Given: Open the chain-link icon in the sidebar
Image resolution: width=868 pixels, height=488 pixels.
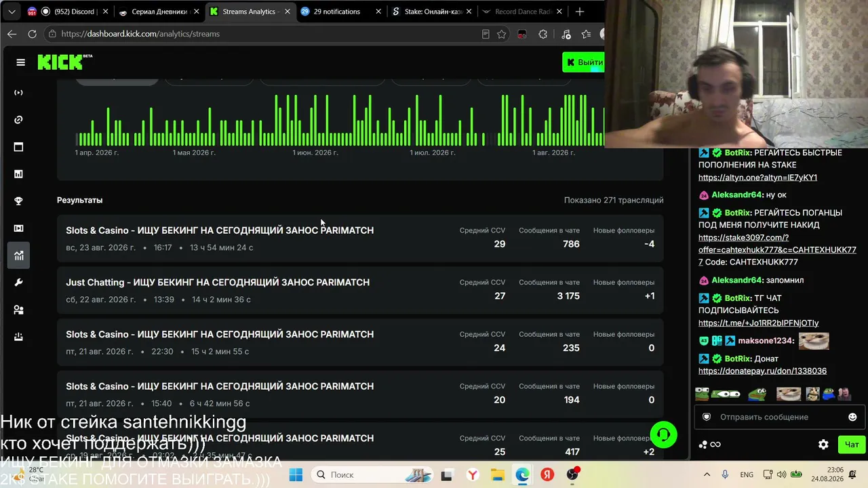Looking at the screenshot, I should pyautogui.click(x=19, y=120).
